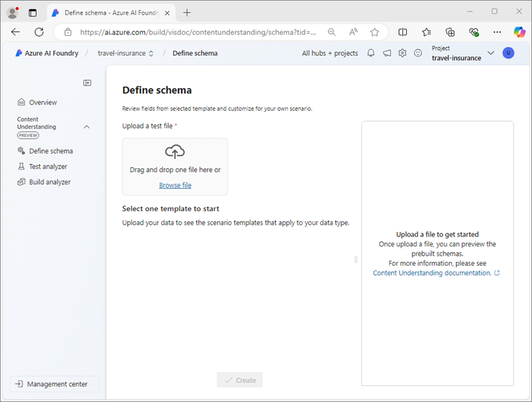Viewport: 532px width, 402px height.
Task: Collapse Content Understanding section chevron
Action: tap(86, 127)
